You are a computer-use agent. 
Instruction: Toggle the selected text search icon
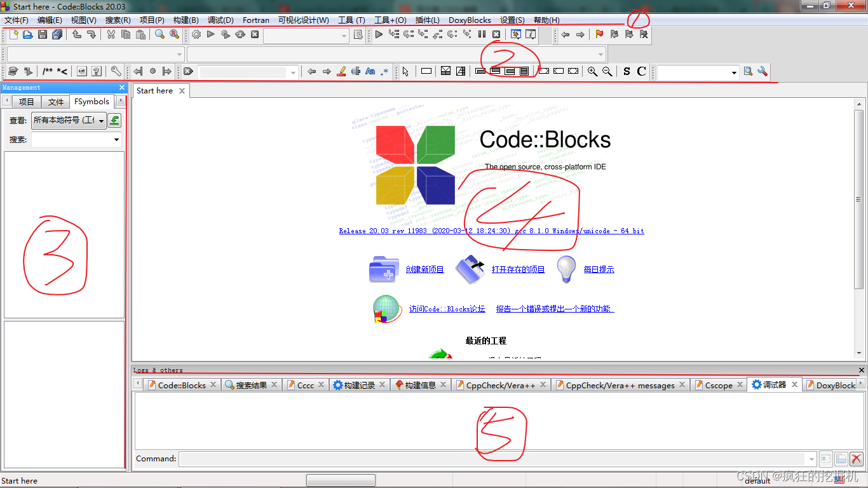pyautogui.click(x=356, y=71)
